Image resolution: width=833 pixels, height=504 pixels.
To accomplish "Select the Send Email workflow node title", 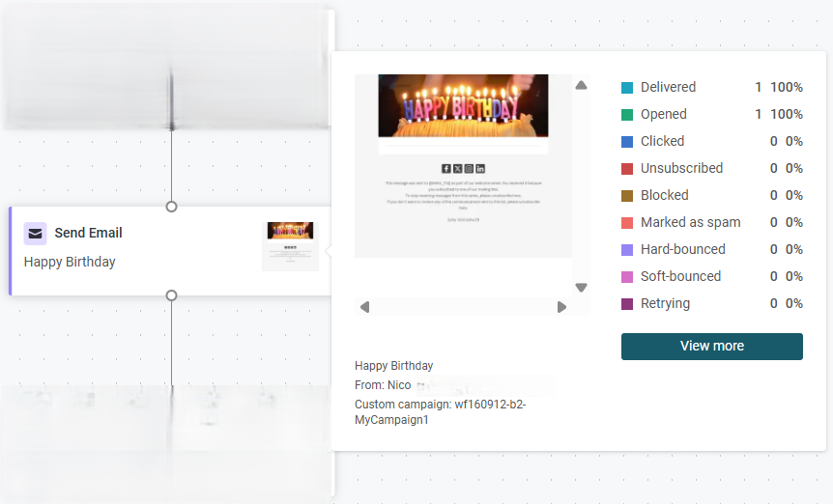I will click(x=88, y=233).
